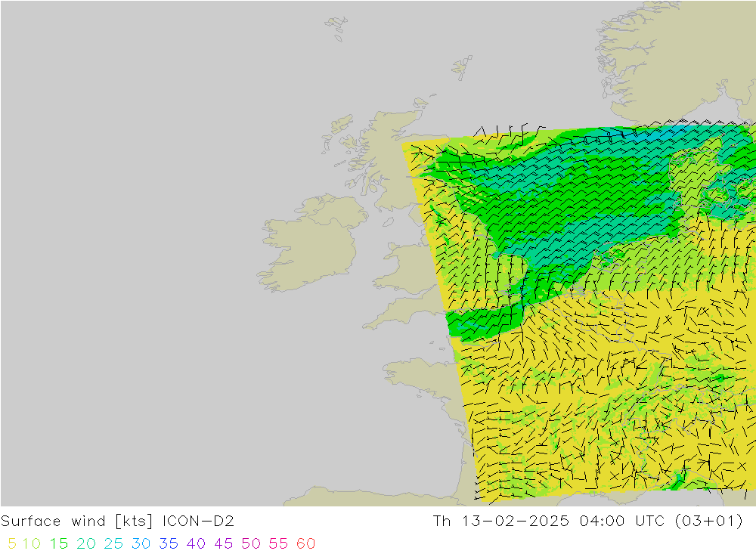This screenshot has height=554, width=756.
Task: Click the date 'Th 13-02-2025 04:00 UTC (03+01)'
Action: [x=587, y=522]
